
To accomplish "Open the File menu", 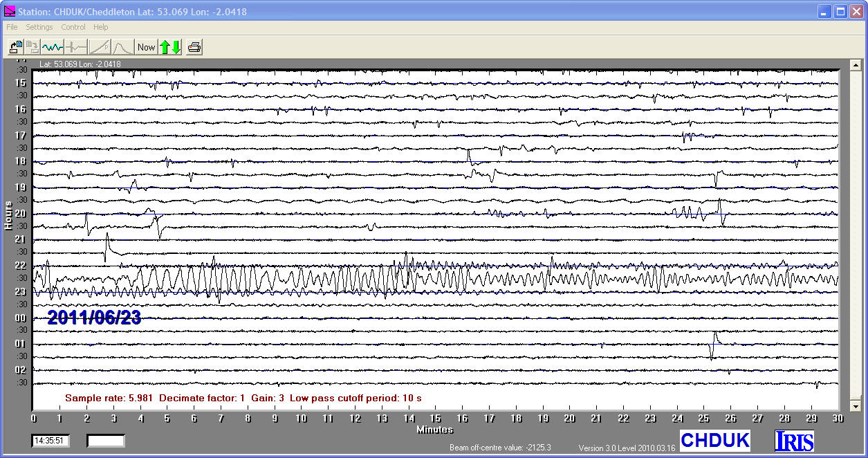I will click(x=12, y=27).
